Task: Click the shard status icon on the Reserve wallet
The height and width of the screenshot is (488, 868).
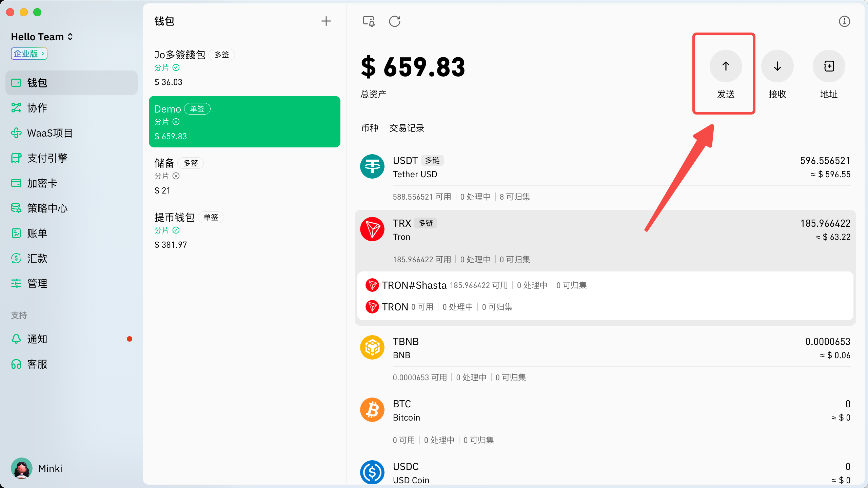Action: coord(176,176)
